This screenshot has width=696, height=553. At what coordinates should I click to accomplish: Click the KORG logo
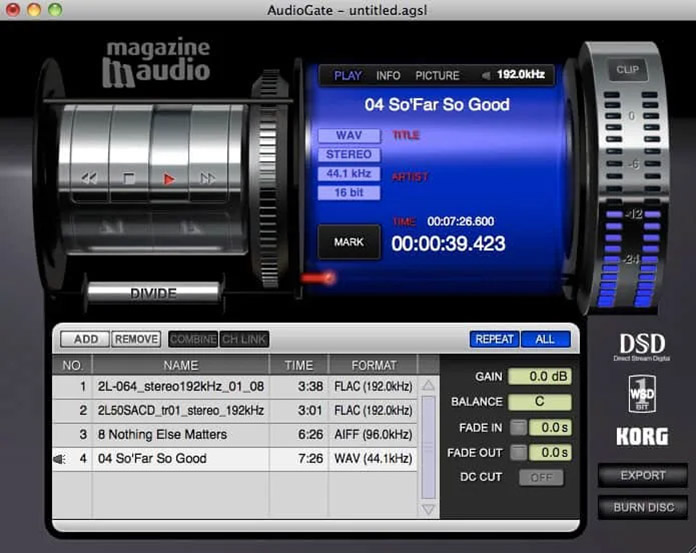coord(642,436)
